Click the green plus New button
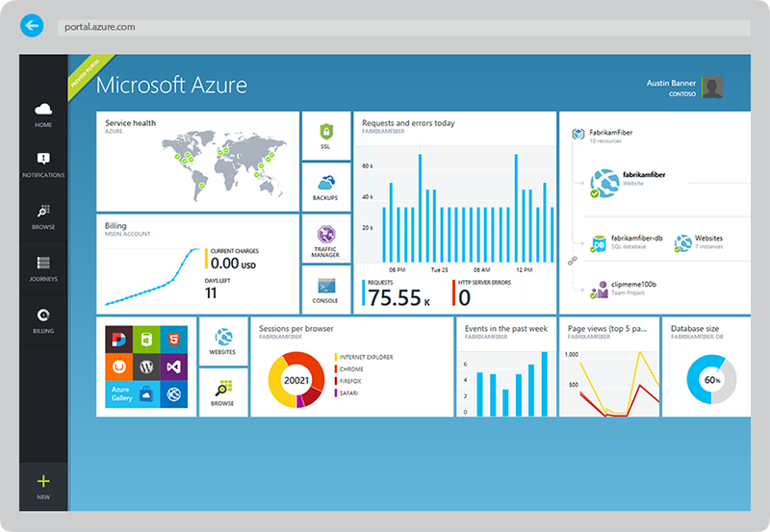770x532 pixels. pyautogui.click(x=43, y=487)
